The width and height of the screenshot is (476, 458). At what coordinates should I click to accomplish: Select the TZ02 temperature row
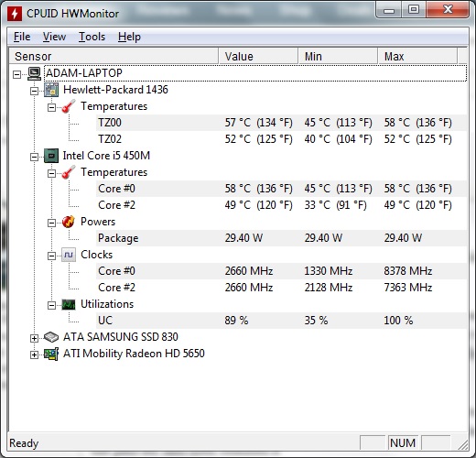coord(281,139)
